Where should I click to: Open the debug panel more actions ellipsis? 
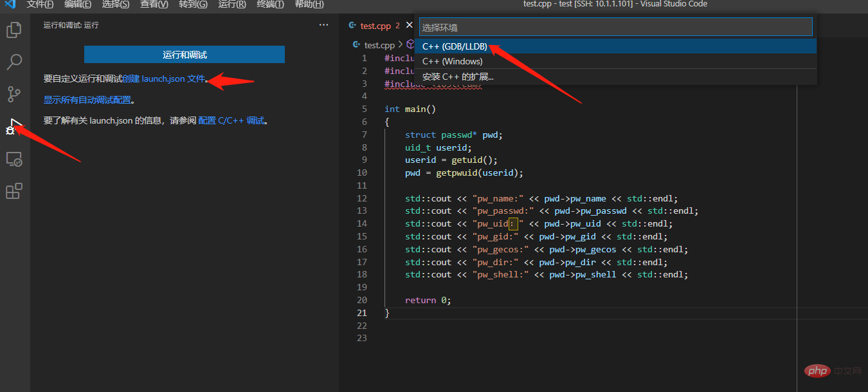(x=323, y=25)
